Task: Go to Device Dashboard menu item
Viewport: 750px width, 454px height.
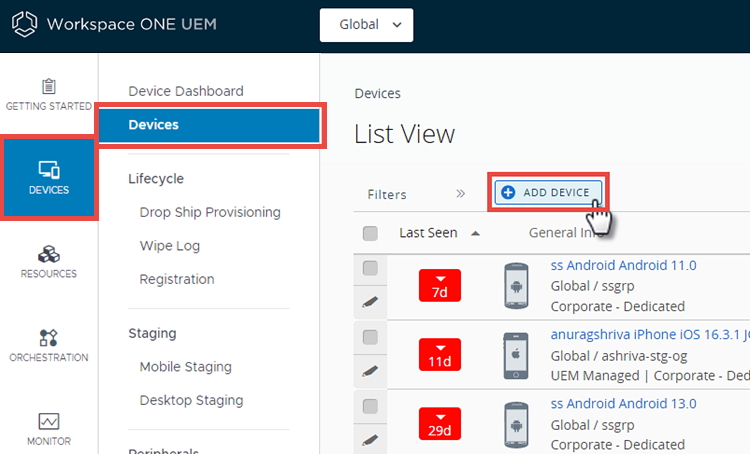Action: tap(186, 91)
